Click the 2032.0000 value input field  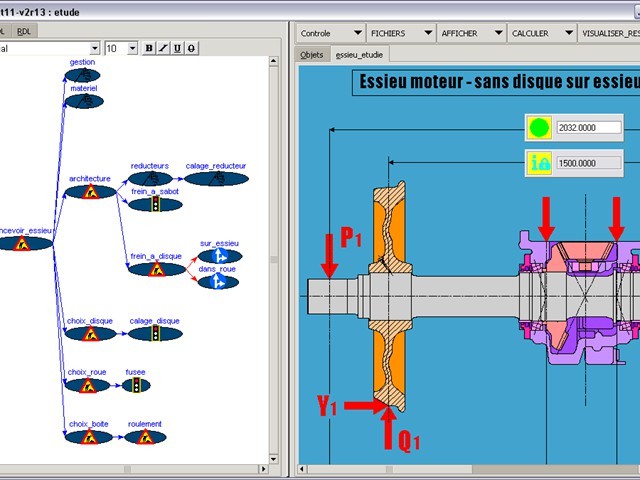(589, 128)
